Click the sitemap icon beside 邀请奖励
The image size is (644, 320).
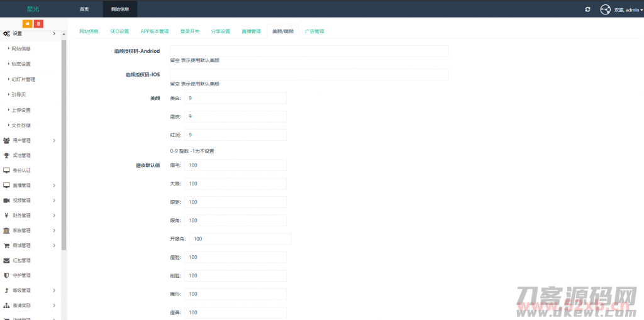click(x=6, y=306)
